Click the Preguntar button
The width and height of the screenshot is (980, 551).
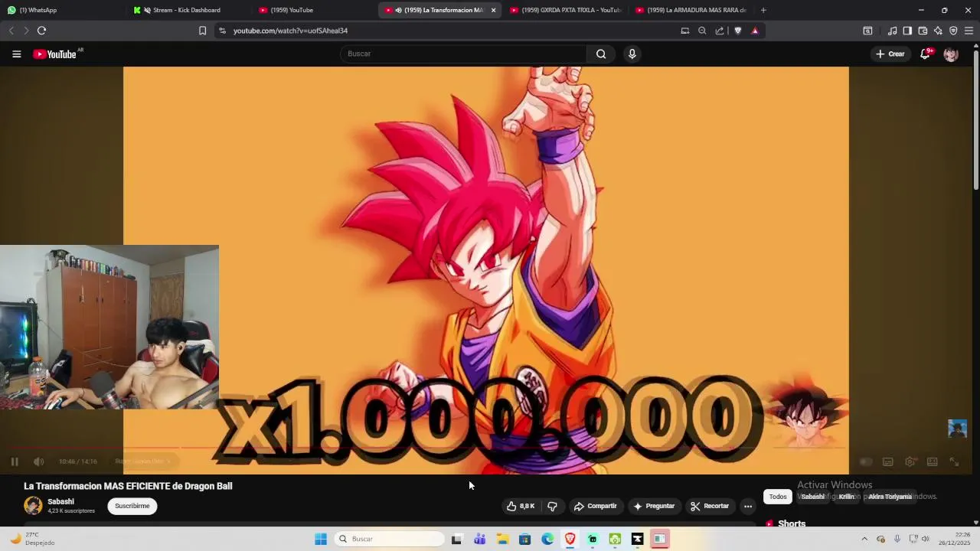tap(654, 506)
